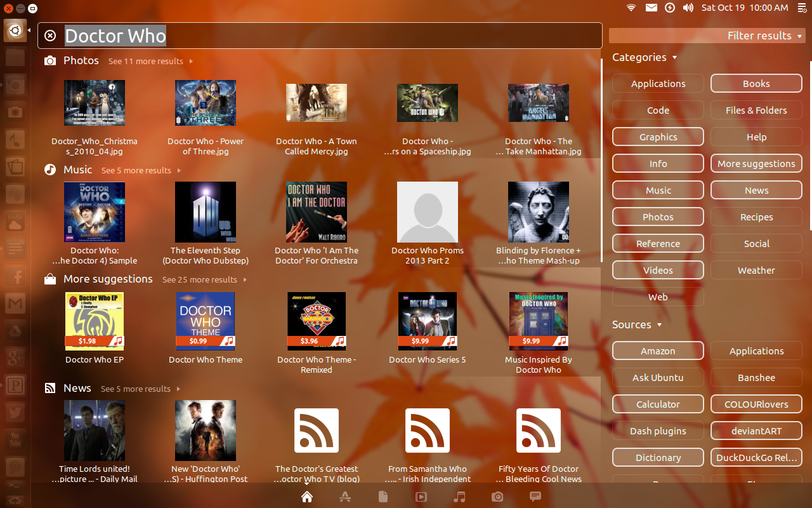This screenshot has width=812, height=508.
Task: Open the mail messaging indicator
Action: pos(652,8)
